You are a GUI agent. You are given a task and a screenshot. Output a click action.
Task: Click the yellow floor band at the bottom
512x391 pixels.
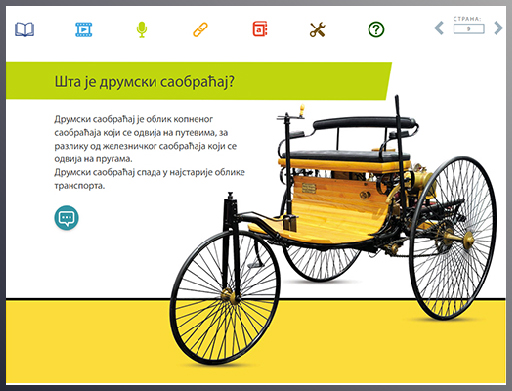click(256, 342)
